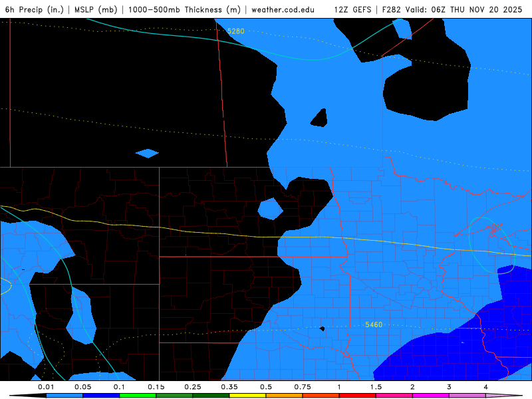Image resolution: width=532 pixels, height=399 pixels.
Task: Click the '12Z GEFS' model run label
Action: tap(352, 10)
